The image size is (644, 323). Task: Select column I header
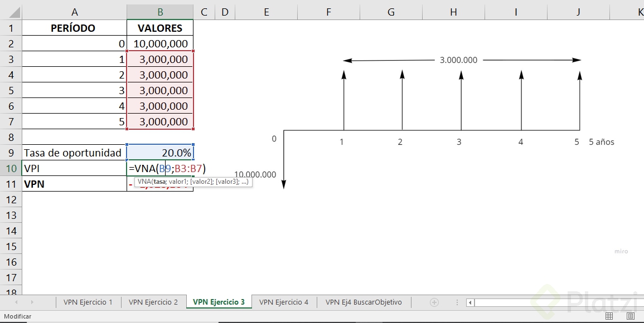coord(516,12)
